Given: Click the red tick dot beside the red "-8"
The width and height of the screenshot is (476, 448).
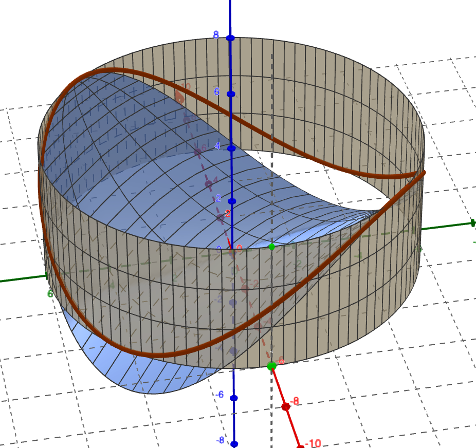Looking at the screenshot, I should (286, 406).
